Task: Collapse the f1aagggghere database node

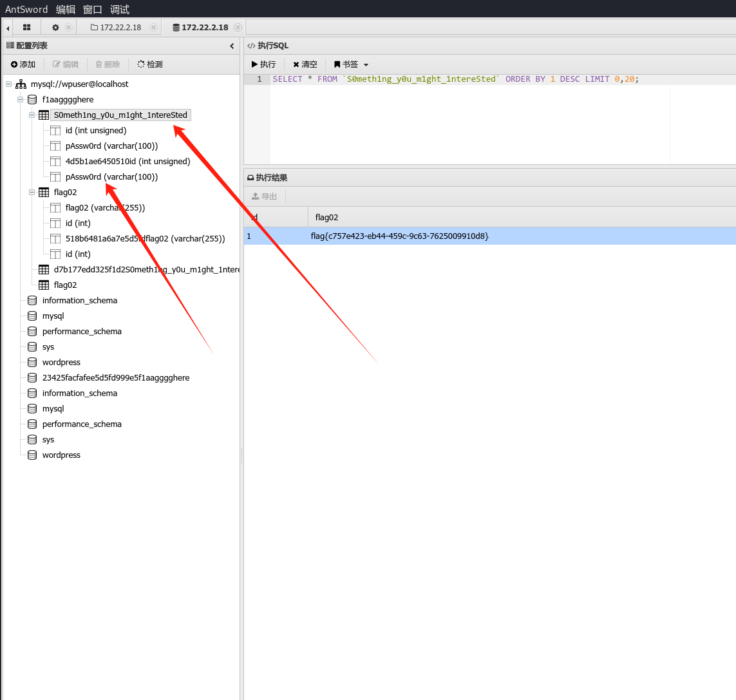Action: [x=21, y=100]
